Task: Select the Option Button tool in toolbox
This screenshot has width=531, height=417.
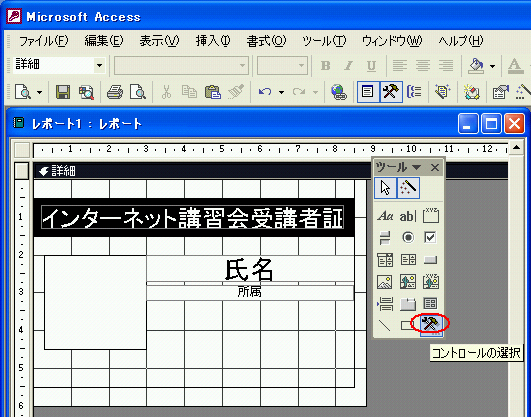Action: pyautogui.click(x=408, y=237)
